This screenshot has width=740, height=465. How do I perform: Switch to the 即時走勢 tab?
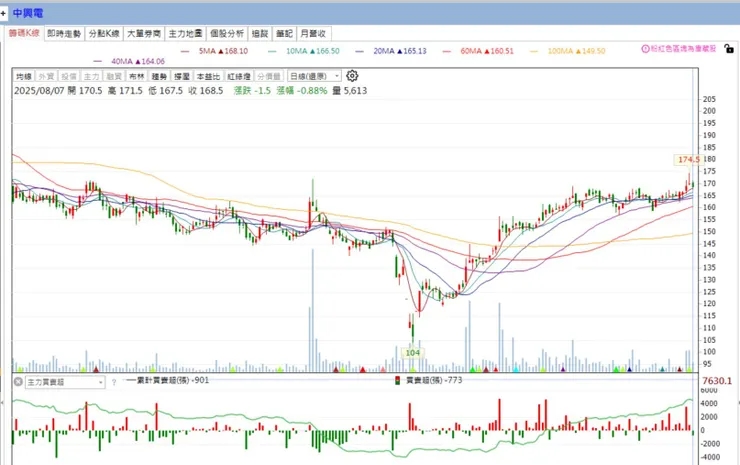[x=64, y=34]
